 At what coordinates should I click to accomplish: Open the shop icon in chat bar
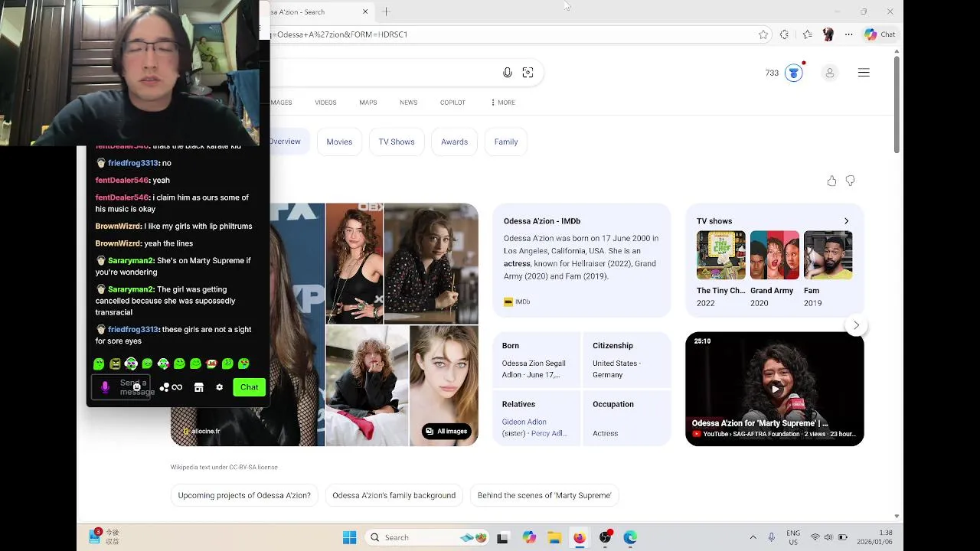pyautogui.click(x=198, y=387)
